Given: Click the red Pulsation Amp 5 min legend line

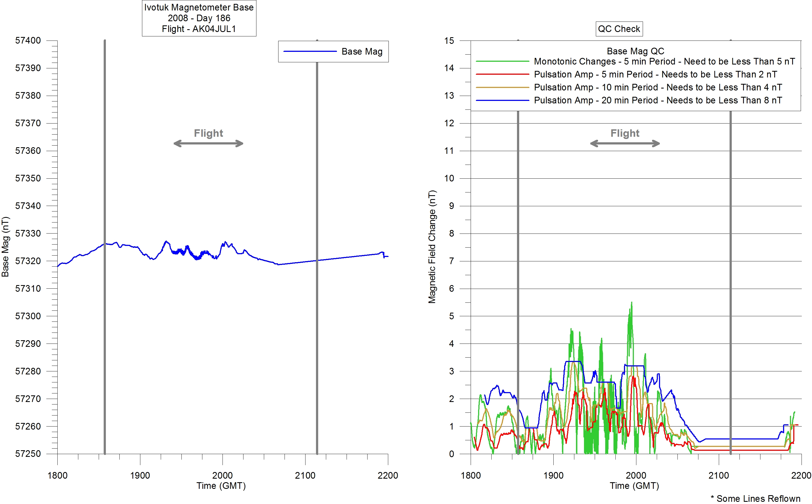Looking at the screenshot, I should point(502,74).
